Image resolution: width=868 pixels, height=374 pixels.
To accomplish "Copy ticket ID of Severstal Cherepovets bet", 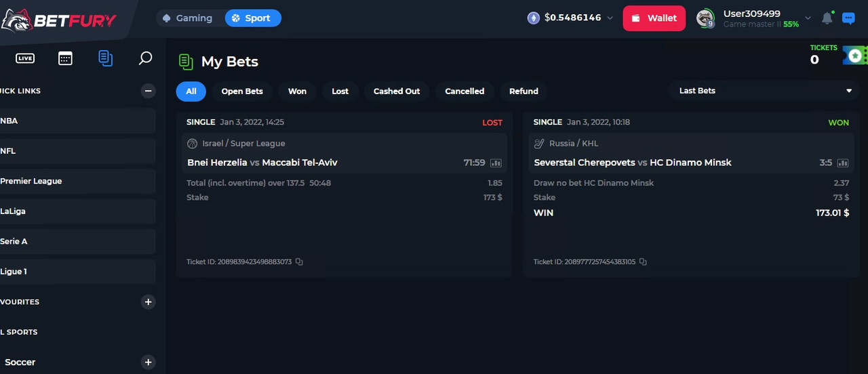I will coord(643,262).
